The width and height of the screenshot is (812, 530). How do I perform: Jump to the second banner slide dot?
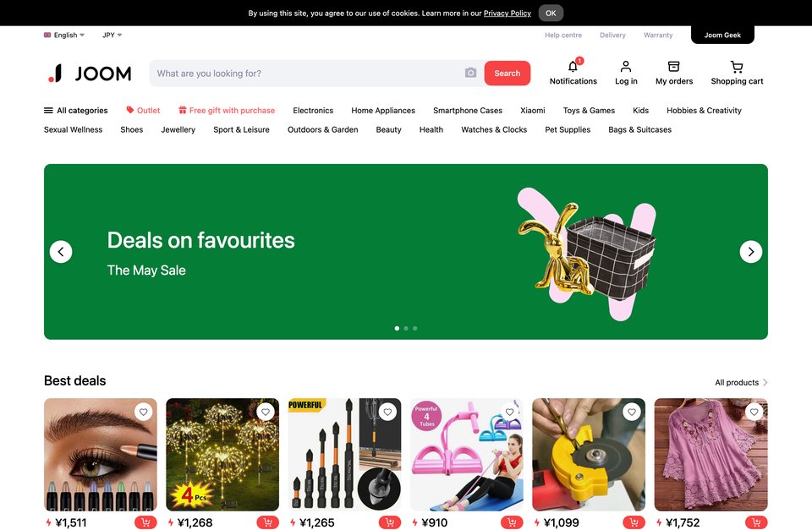[x=406, y=328]
